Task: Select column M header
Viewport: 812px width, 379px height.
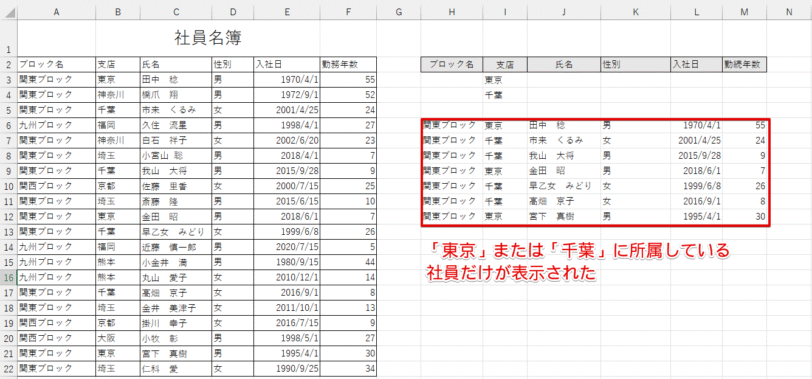Action: click(745, 12)
